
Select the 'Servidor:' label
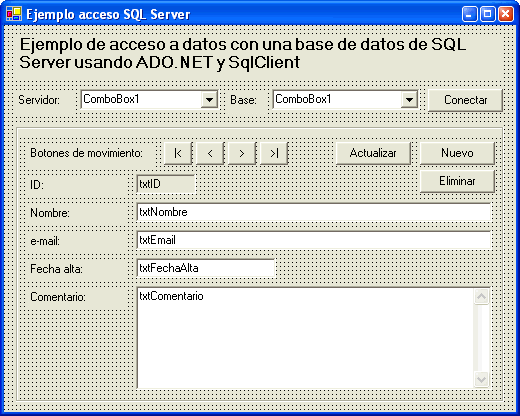[39, 100]
